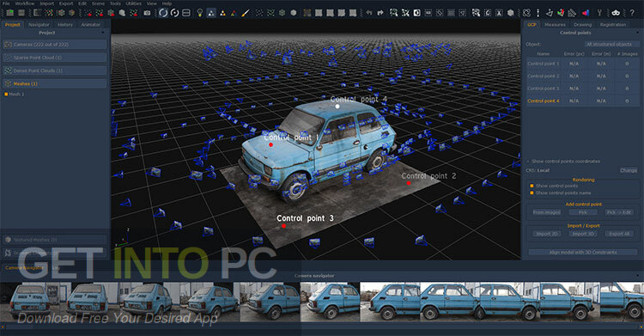644x336 pixels.
Task: Click the ruler measurement icon
Action: click(572, 13)
